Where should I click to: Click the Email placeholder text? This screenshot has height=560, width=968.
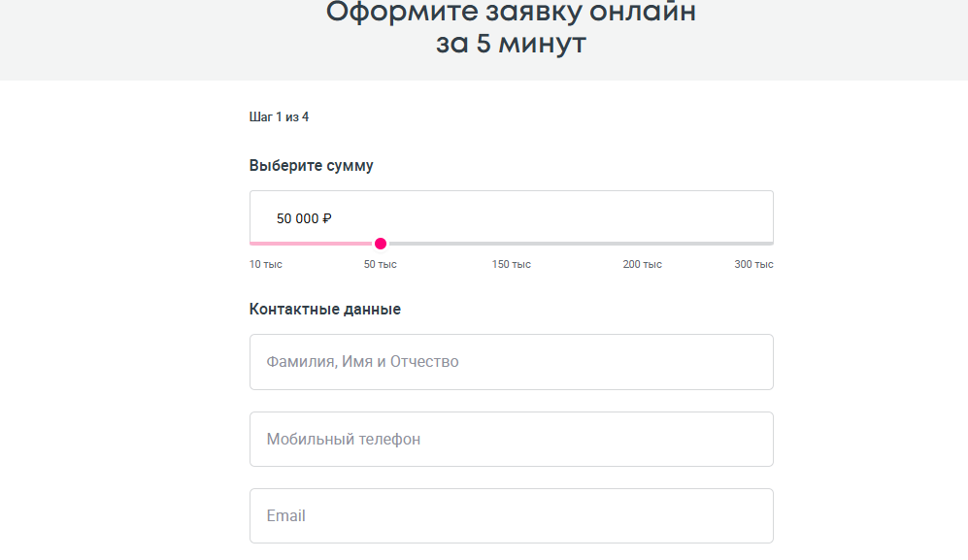[x=286, y=516]
